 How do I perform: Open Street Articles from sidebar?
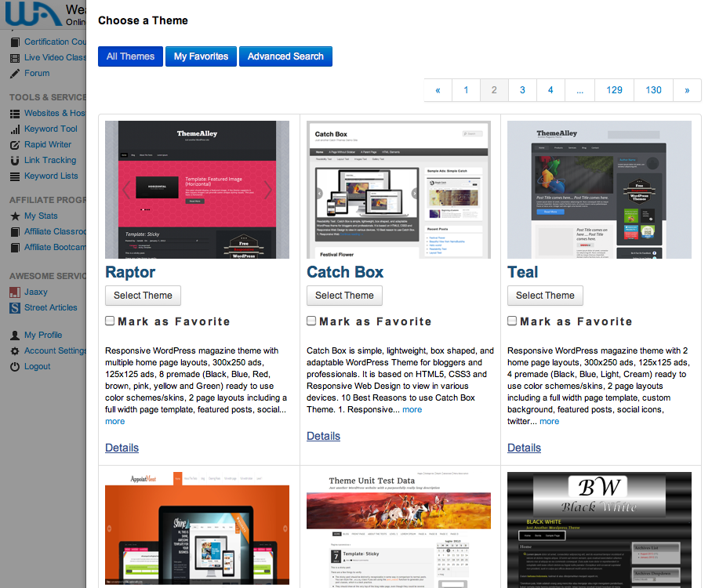[x=51, y=307]
